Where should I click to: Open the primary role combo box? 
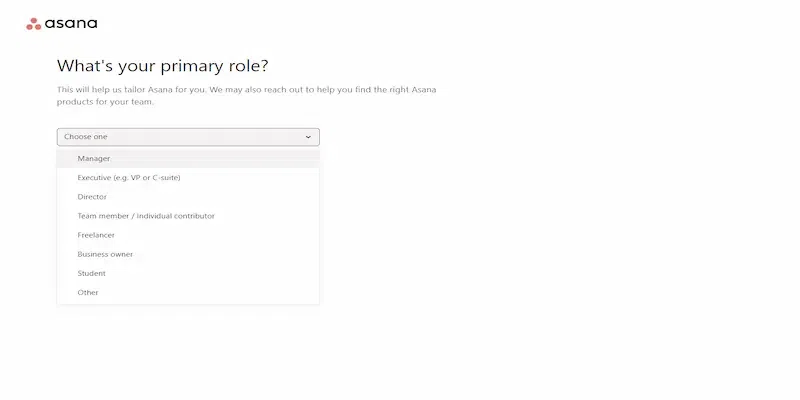pos(188,137)
